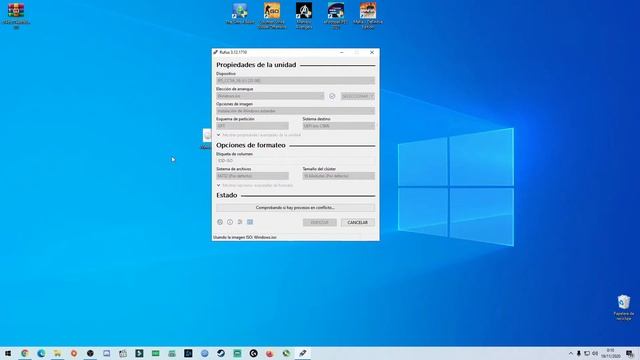Click the status progress bar
The image size is (640, 360).
[x=296, y=208]
